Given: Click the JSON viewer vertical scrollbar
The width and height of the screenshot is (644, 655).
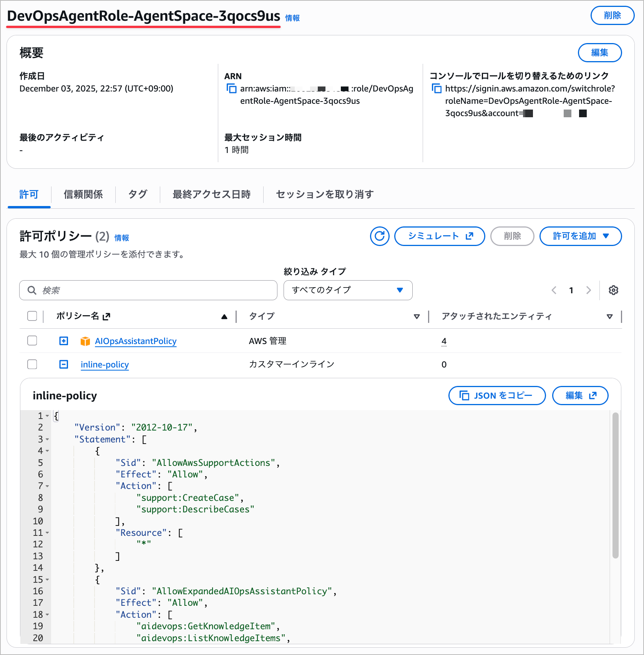Looking at the screenshot, I should point(615,485).
